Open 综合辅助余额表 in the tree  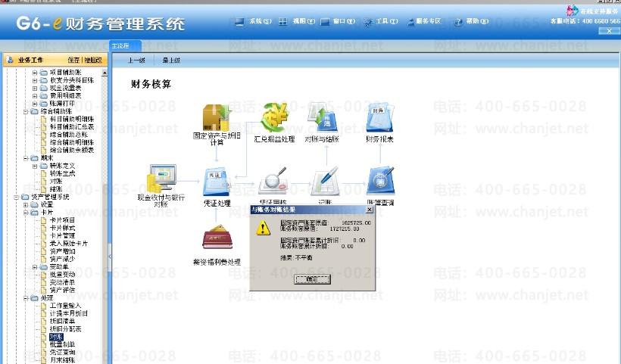tap(72, 151)
